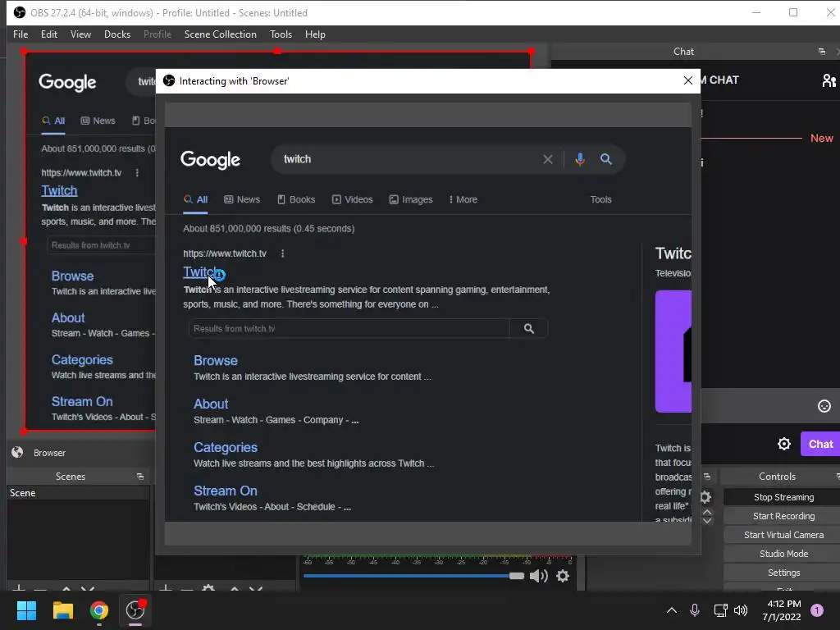Viewport: 840px width, 630px height.
Task: Click Start Virtual Camera button
Action: coord(783,535)
